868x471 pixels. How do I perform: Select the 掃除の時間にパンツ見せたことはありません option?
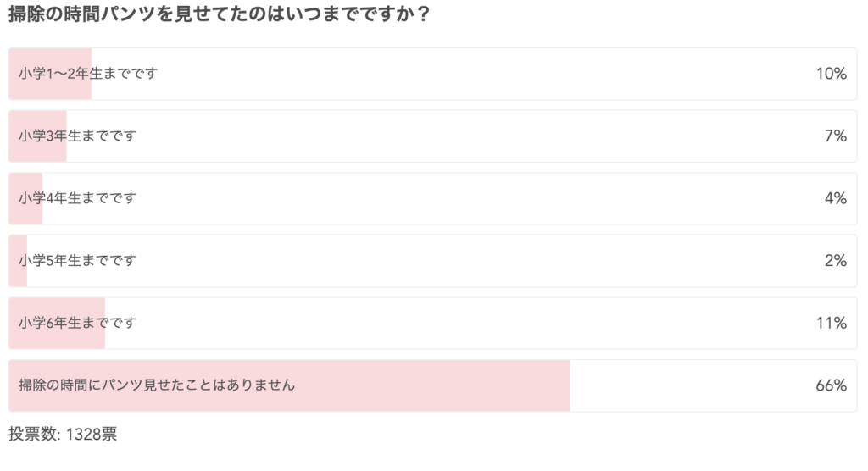click(433, 385)
